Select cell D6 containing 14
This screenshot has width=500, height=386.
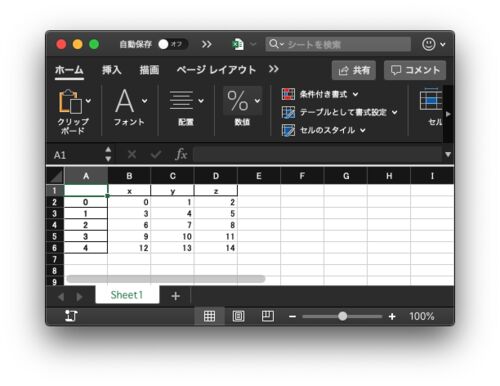(x=216, y=248)
